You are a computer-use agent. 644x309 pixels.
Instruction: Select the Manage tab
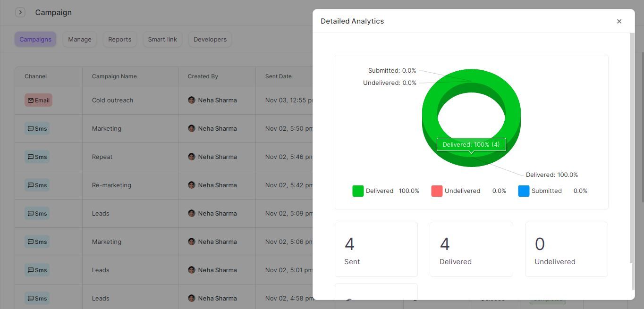coord(79,39)
